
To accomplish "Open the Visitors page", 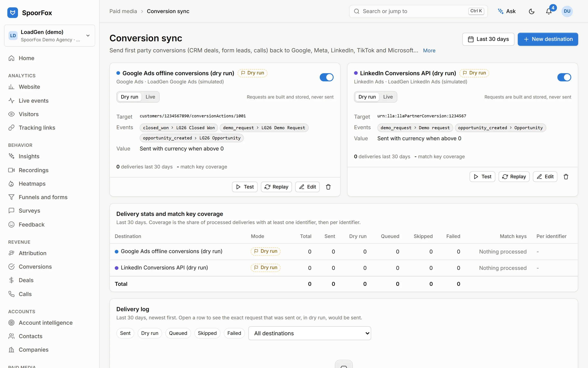I will coord(50,114).
